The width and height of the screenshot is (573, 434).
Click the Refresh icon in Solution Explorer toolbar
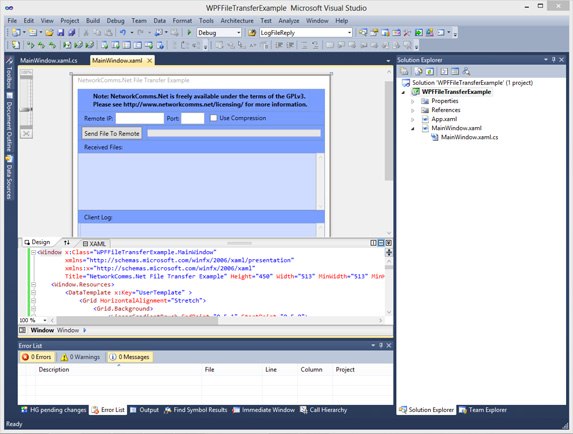coord(430,71)
